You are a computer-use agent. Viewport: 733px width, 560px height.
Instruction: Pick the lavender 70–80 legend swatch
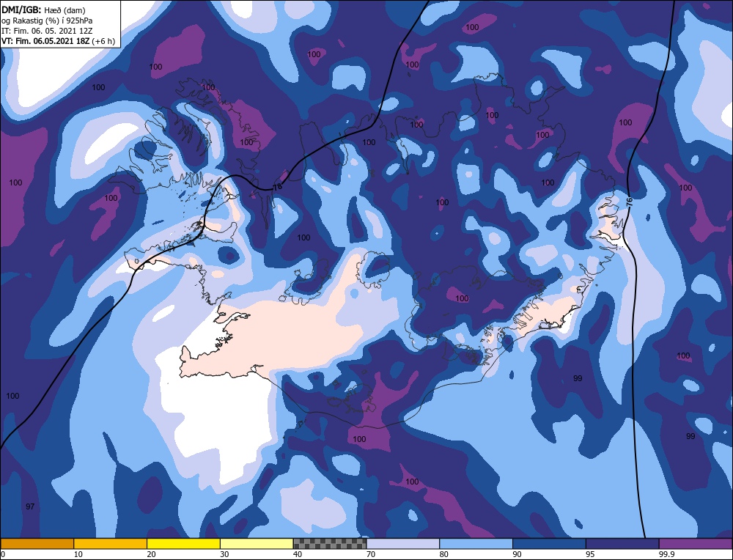pyautogui.click(x=403, y=543)
